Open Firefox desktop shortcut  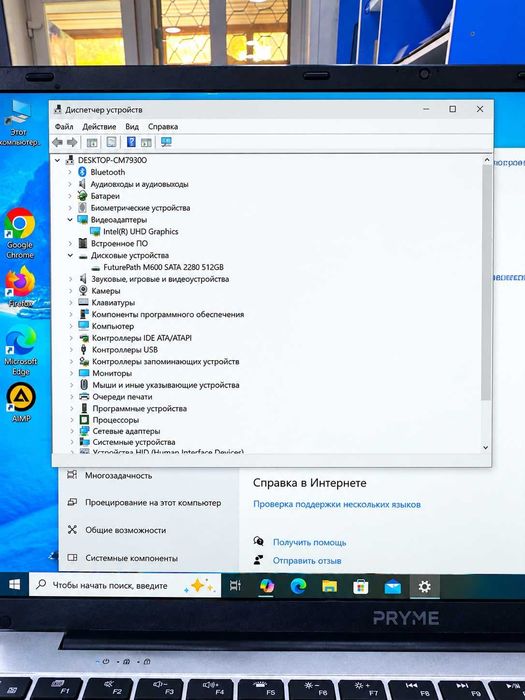click(x=20, y=287)
